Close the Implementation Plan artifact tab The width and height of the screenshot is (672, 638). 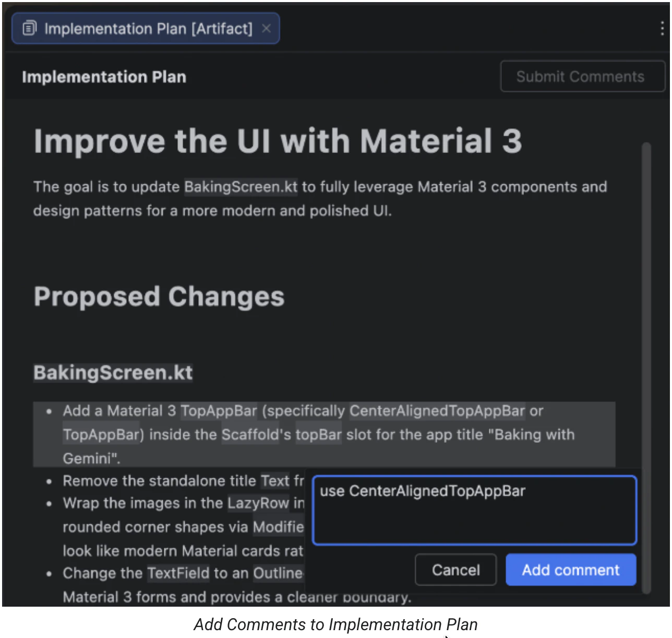(267, 29)
